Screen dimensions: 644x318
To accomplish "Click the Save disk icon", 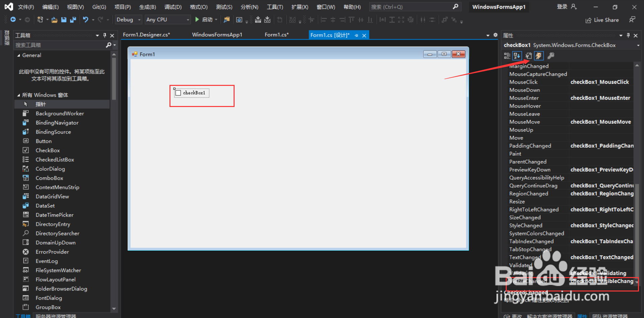I will click(64, 20).
